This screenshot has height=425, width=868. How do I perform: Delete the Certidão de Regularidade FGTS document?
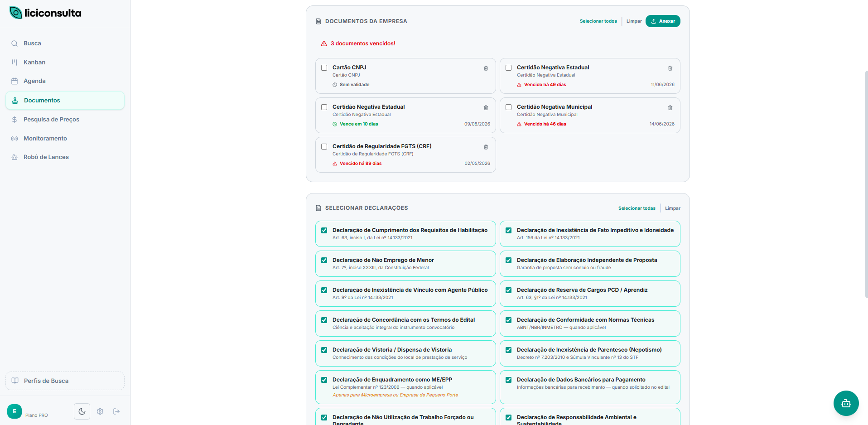point(486,147)
